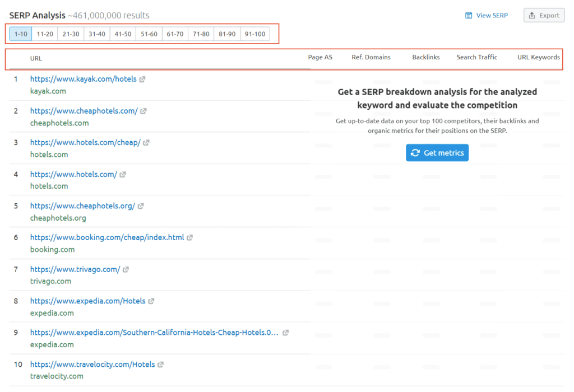Click the Backlinks column header

tap(426, 57)
